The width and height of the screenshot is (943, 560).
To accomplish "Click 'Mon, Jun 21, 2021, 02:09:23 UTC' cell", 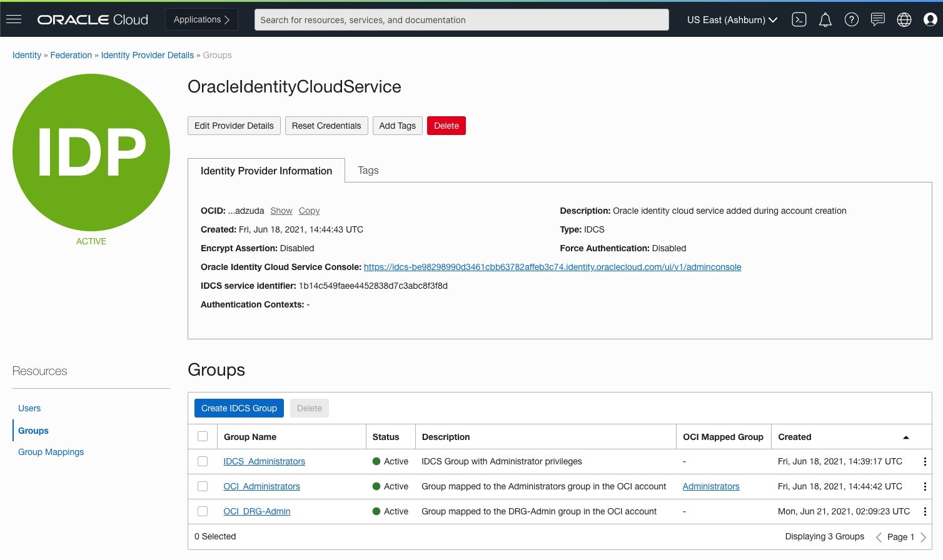I will point(844,511).
